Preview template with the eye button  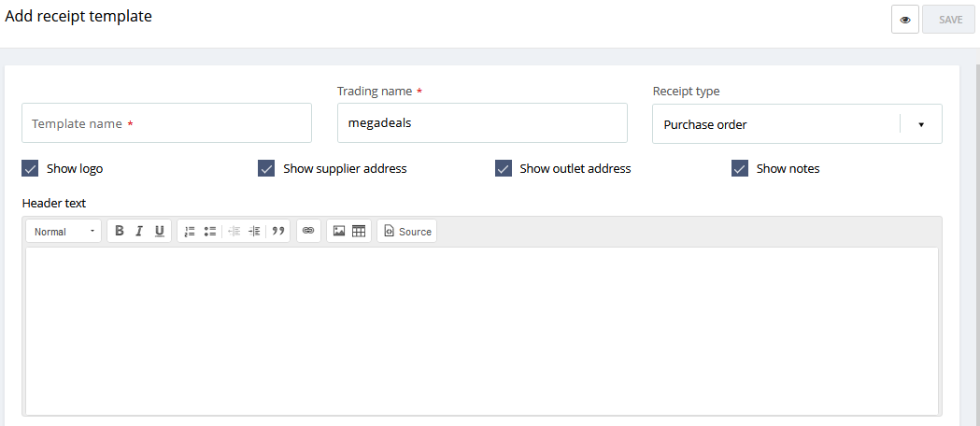[x=905, y=20]
